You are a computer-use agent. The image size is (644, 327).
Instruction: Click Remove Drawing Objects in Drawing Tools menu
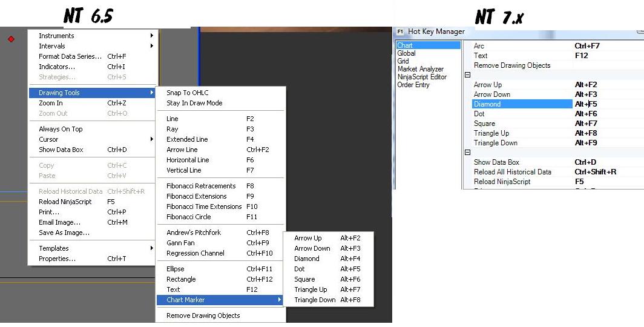coord(221,315)
